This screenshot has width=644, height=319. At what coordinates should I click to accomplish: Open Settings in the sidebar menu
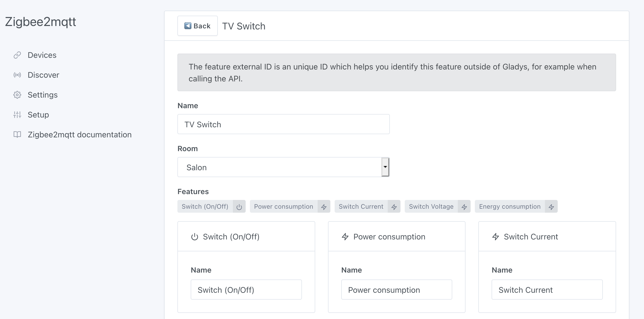point(42,95)
